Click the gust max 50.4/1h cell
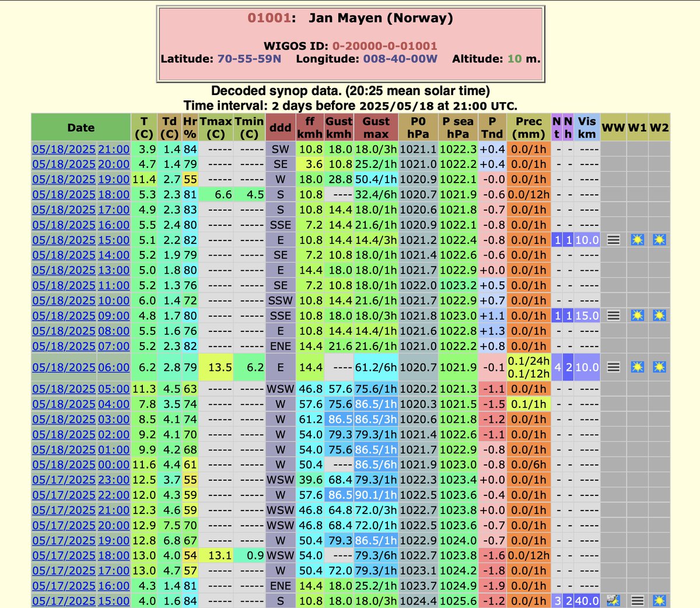 coord(376,180)
